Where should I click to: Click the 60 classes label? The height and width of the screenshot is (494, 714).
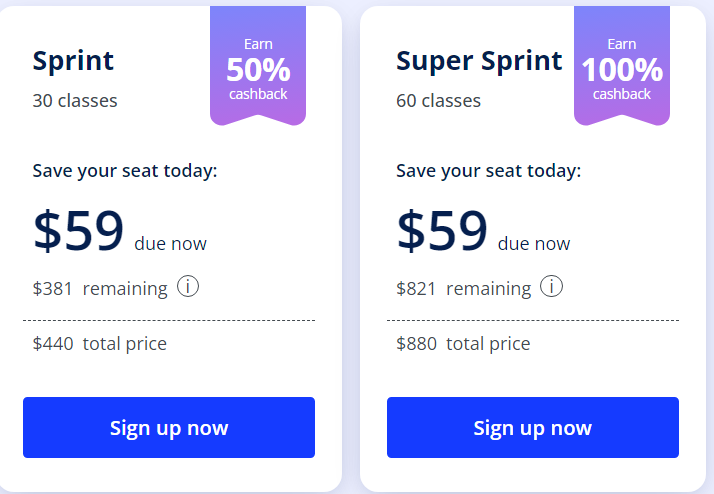point(439,101)
